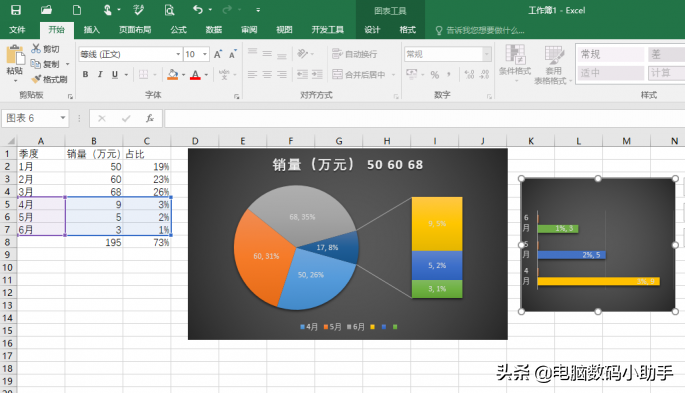Click the Merge and Center (合并后居中) button

[x=359, y=75]
